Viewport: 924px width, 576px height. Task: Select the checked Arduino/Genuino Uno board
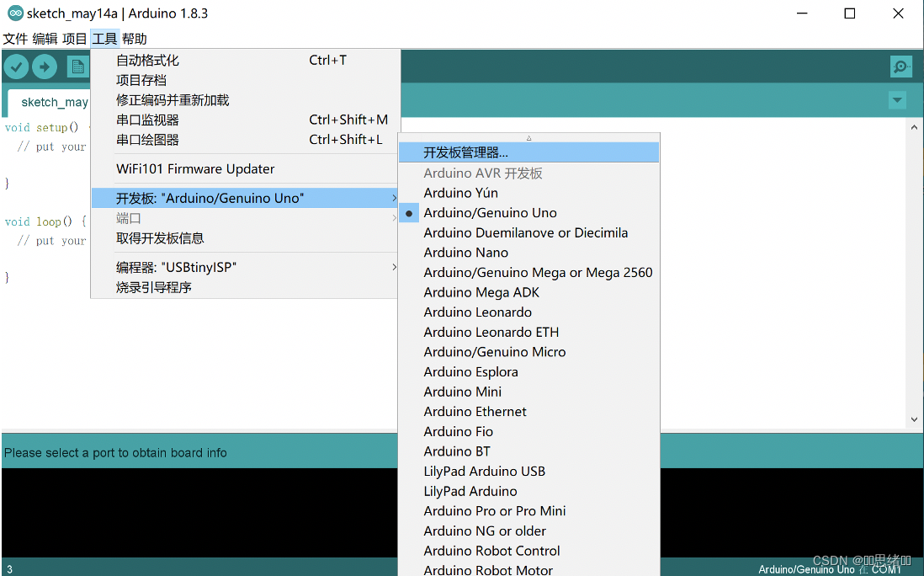528,213
